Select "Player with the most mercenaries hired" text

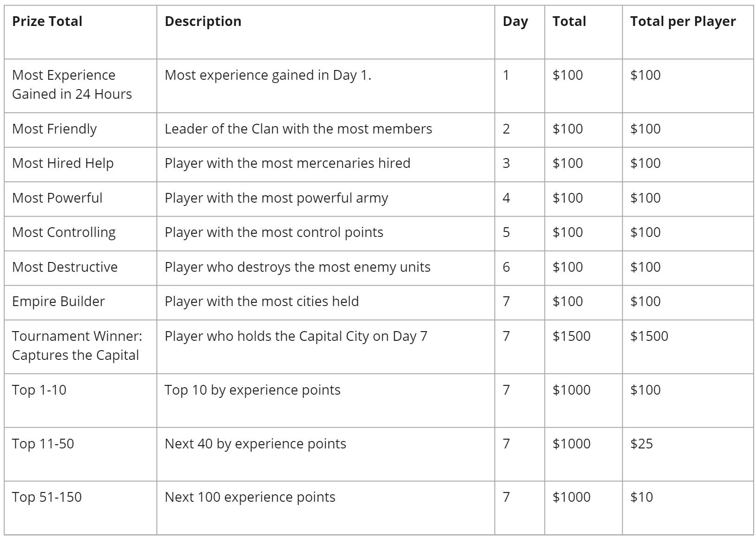tap(287, 163)
